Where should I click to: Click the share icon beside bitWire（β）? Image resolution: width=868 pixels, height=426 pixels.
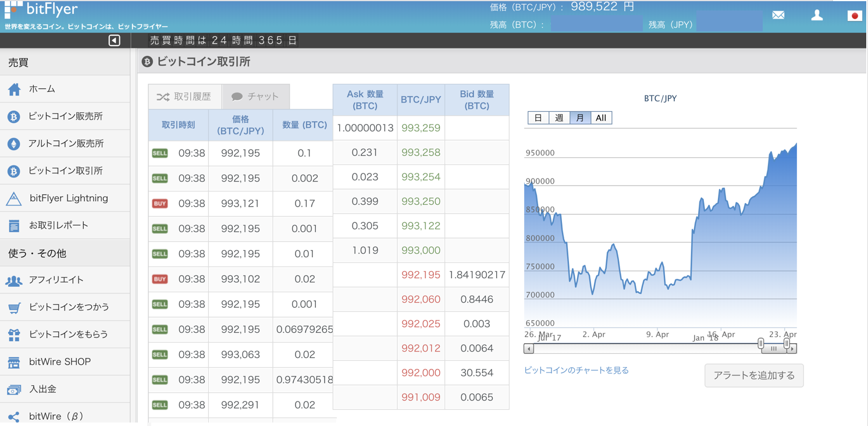(x=14, y=417)
